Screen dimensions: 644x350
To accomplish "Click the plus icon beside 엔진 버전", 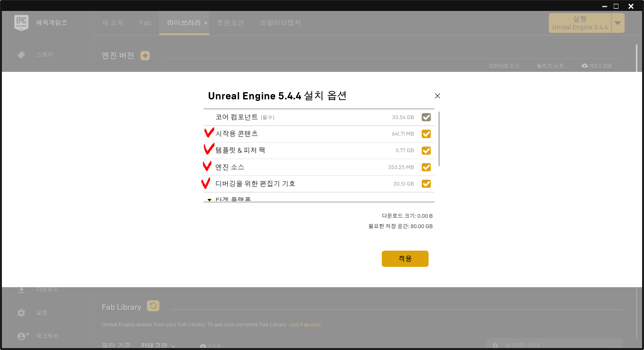I will tap(145, 56).
